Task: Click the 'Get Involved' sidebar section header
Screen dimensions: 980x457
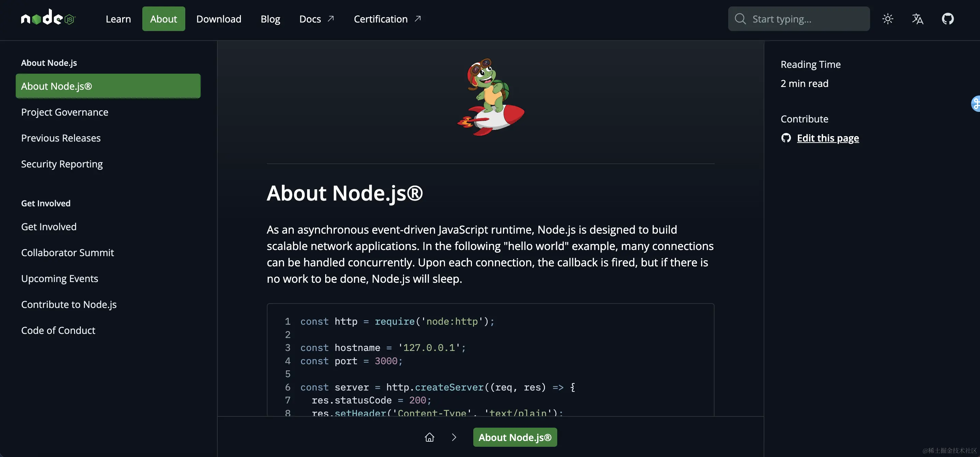Action: coord(46,203)
